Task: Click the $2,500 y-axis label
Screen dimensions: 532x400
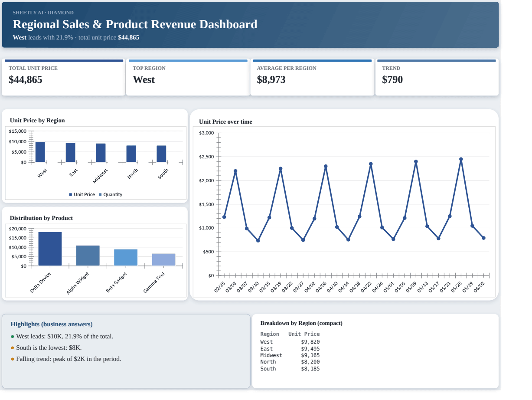Action: (x=206, y=157)
